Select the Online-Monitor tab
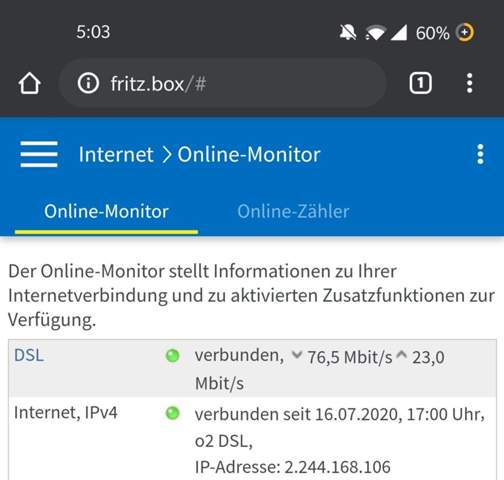 [106, 211]
